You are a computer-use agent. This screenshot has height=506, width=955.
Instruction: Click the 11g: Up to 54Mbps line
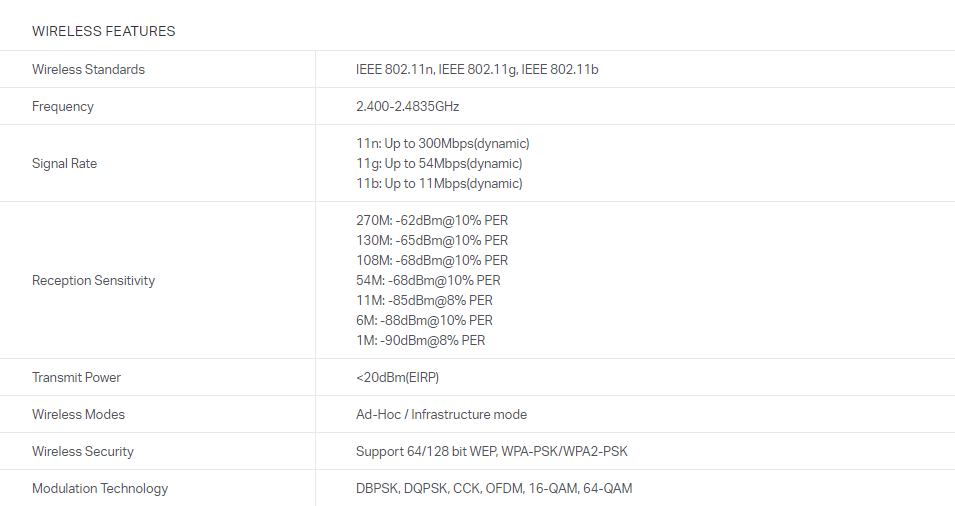point(439,163)
